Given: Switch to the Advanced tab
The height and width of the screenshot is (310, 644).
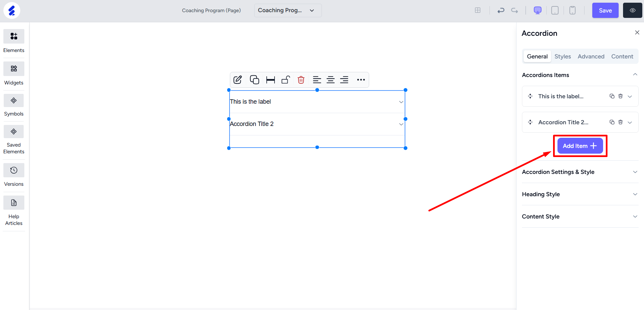Looking at the screenshot, I should 591,56.
